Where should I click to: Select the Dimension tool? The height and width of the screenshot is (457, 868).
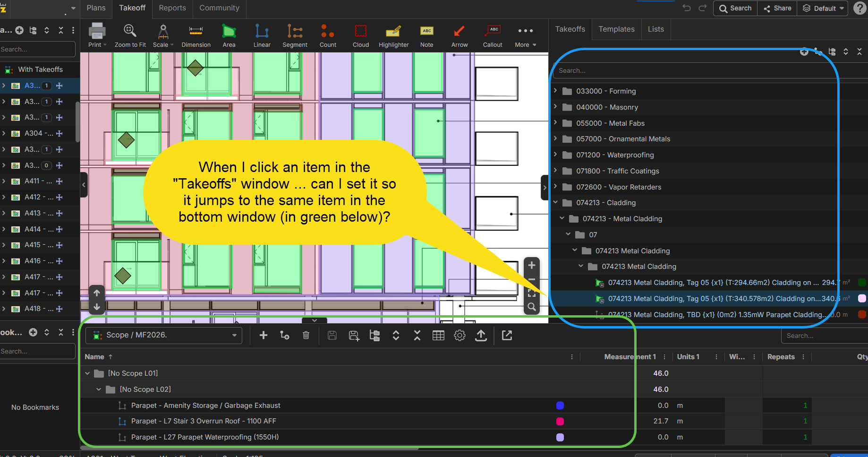[x=196, y=35]
